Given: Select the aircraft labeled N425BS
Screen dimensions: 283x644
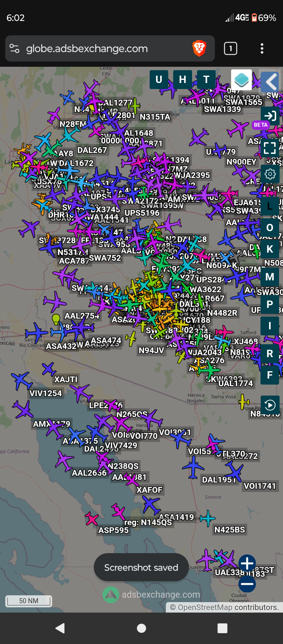Looking at the screenshot, I should click(208, 518).
